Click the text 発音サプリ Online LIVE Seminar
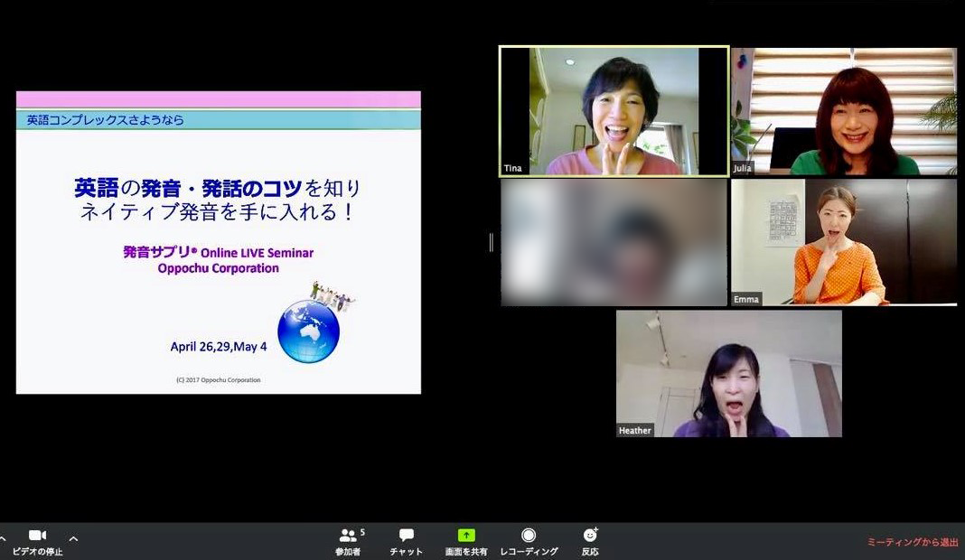 218,252
